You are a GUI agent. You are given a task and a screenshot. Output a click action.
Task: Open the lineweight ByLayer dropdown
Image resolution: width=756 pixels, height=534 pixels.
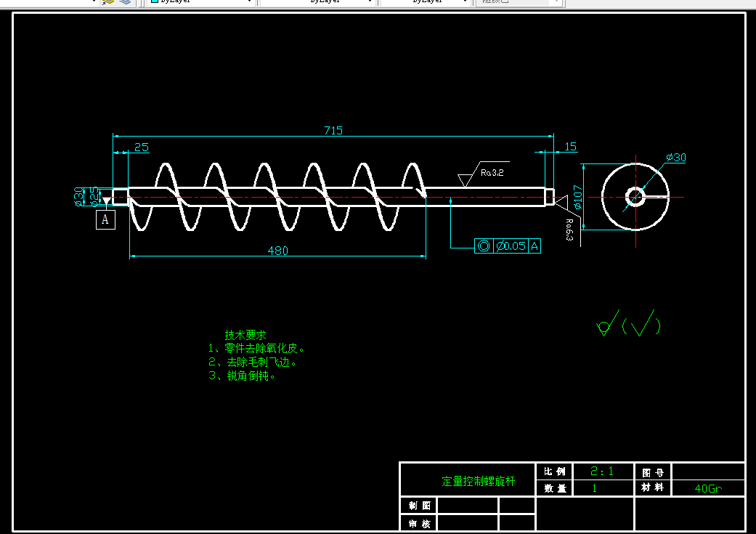coord(424,1)
